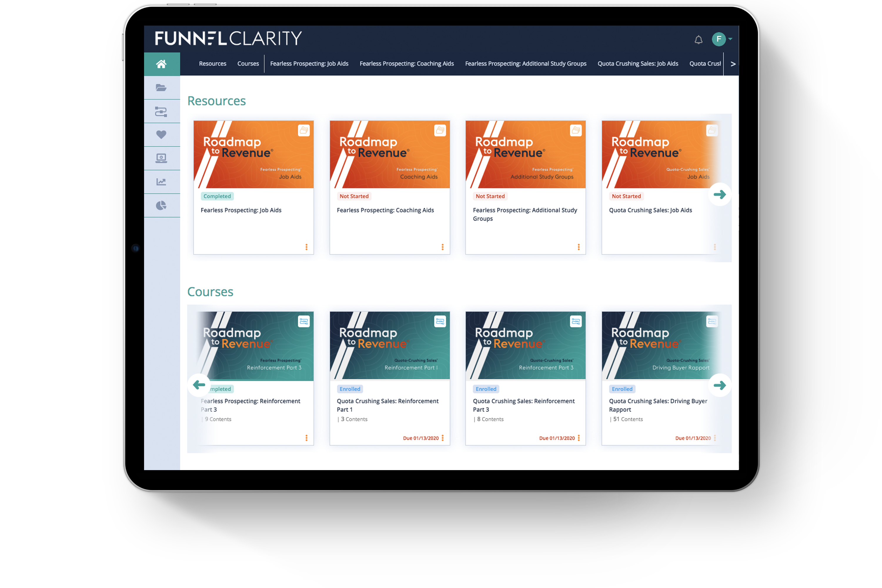Screen dimensions: 882x588
Task: Advance the Resources carousel with the right arrow
Action: coord(720,194)
